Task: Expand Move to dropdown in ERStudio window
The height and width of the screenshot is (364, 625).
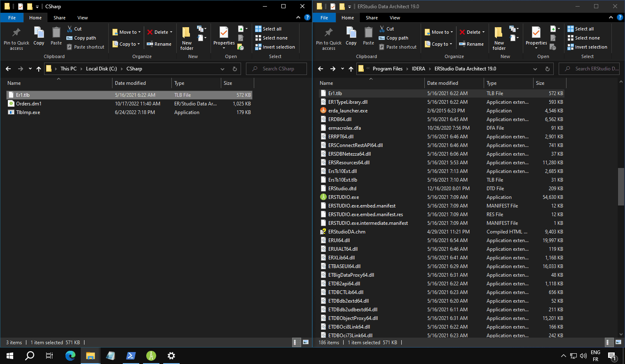Action: pos(452,32)
